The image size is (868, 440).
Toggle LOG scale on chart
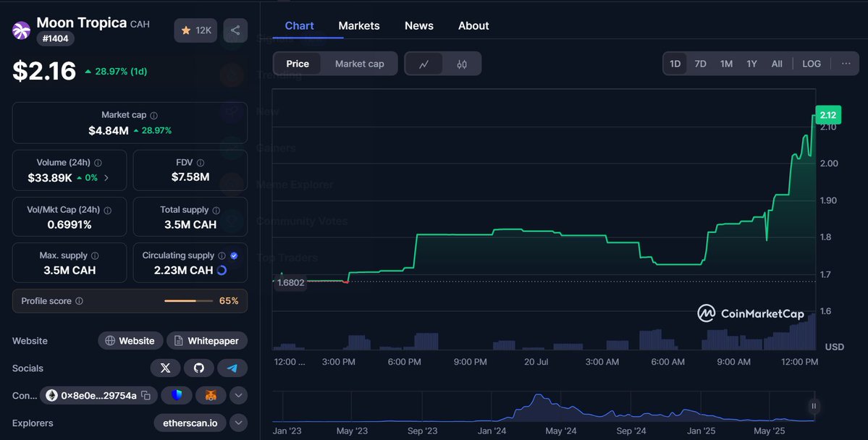click(812, 64)
